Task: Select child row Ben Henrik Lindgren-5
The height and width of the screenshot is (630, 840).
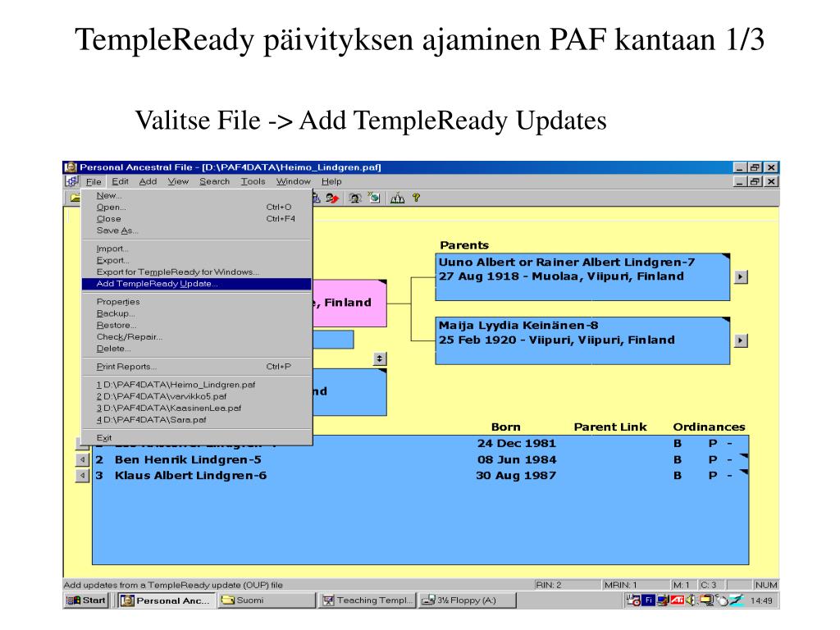Action: coord(421,459)
